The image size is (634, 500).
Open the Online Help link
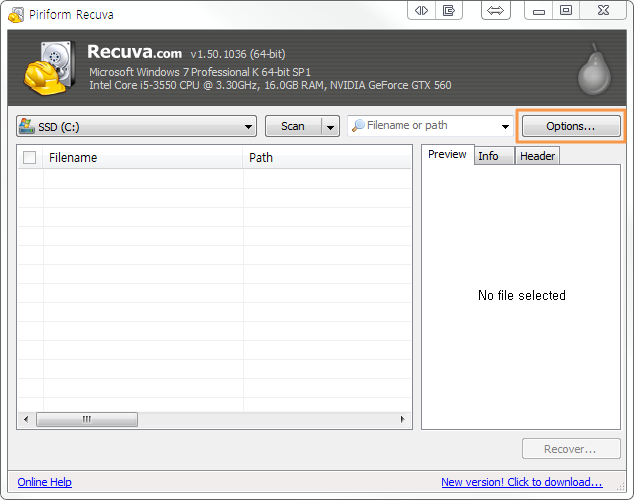point(44,482)
